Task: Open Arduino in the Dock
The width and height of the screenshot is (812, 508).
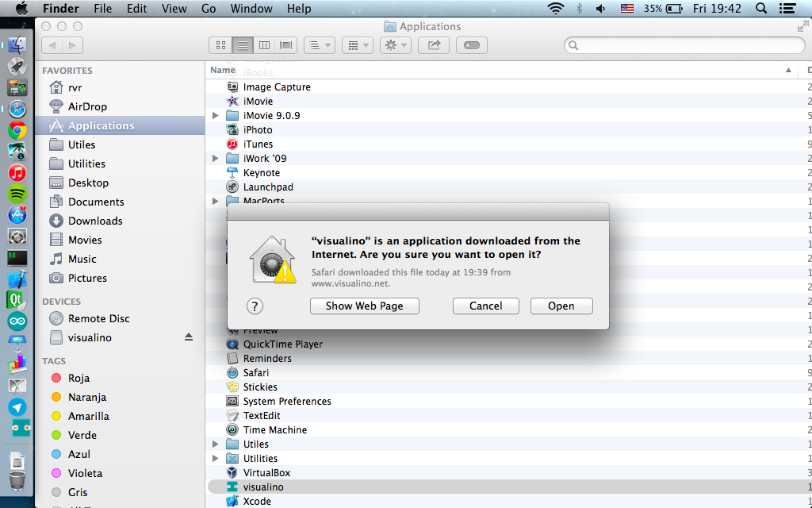Action: 17,321
